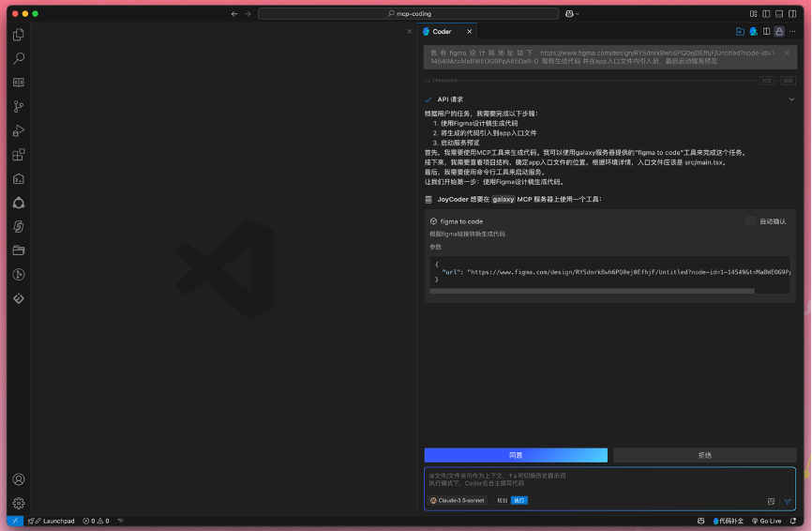Screen dimensions: 812x531
Task: Click the add image icon in input box
Action: click(x=771, y=502)
